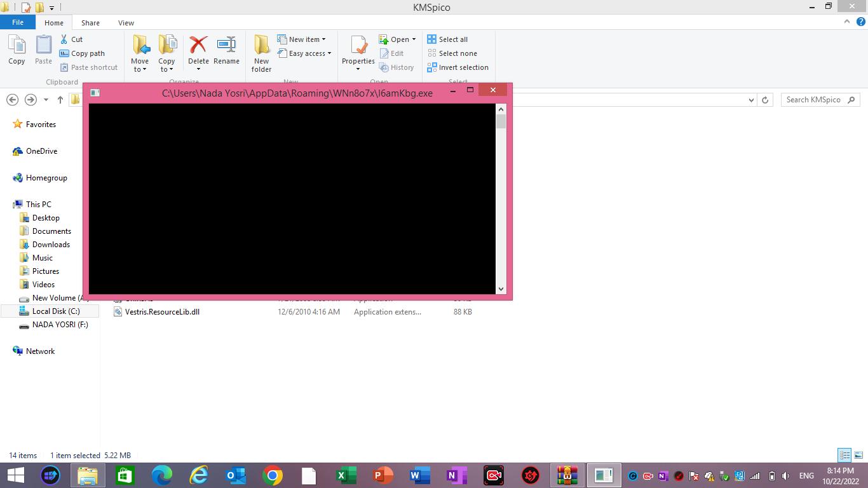Switch to large icons view toggle

858,455
